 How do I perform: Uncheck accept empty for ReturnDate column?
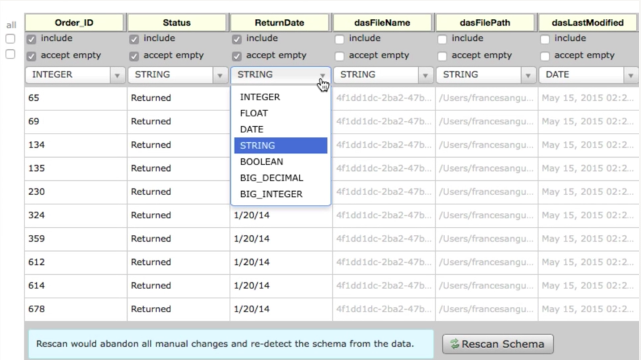237,56
